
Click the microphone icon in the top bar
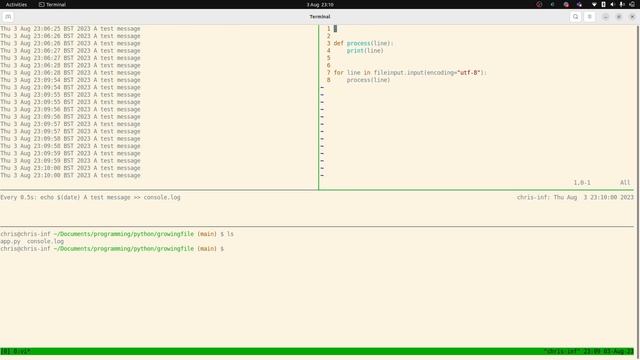622,4
